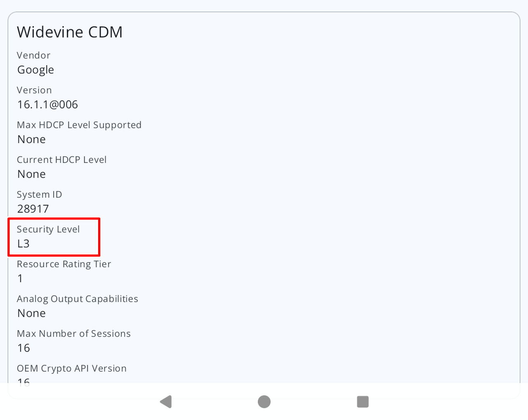The image size is (528, 420).
Task: Tap Max Number of Sessions label
Action: pos(74,334)
